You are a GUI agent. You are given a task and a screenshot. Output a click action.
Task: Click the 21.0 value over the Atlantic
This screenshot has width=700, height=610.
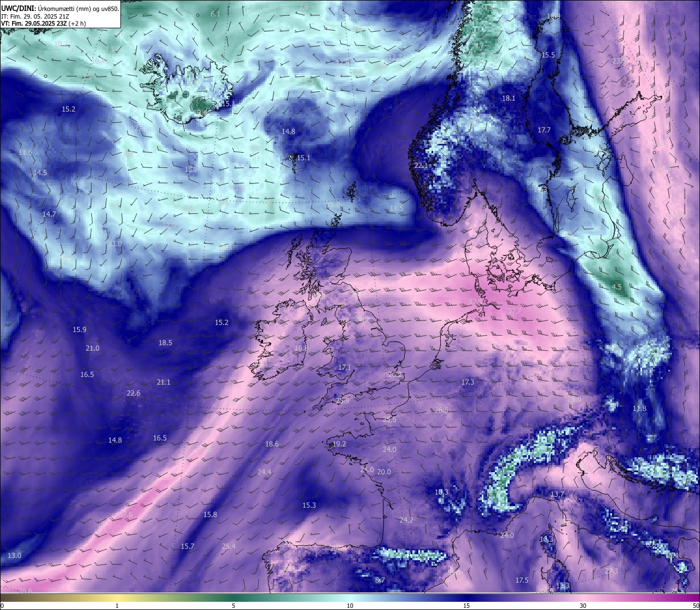(x=92, y=348)
